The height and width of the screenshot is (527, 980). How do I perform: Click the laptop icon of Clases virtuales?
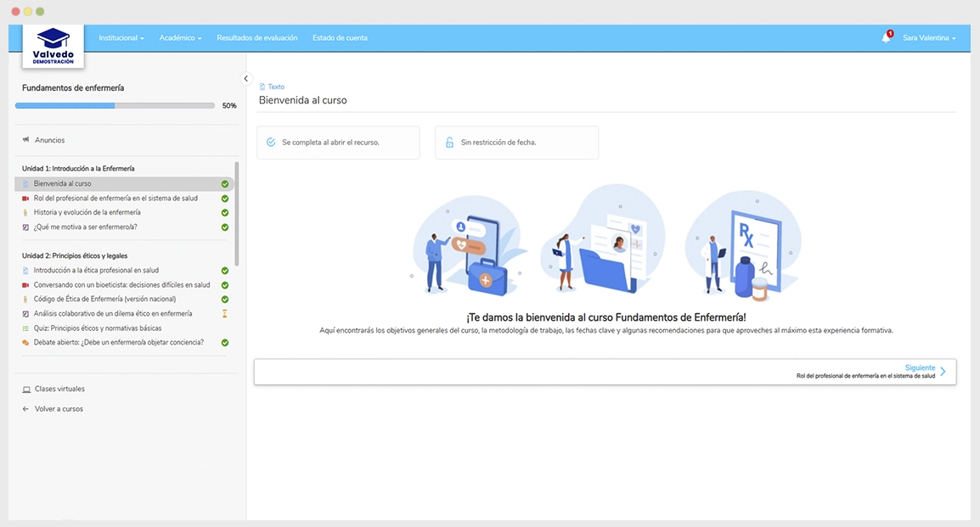click(26, 389)
